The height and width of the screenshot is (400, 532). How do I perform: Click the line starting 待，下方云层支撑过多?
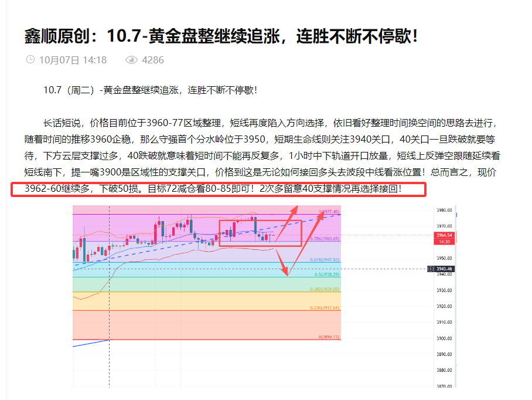pyautogui.click(x=262, y=156)
